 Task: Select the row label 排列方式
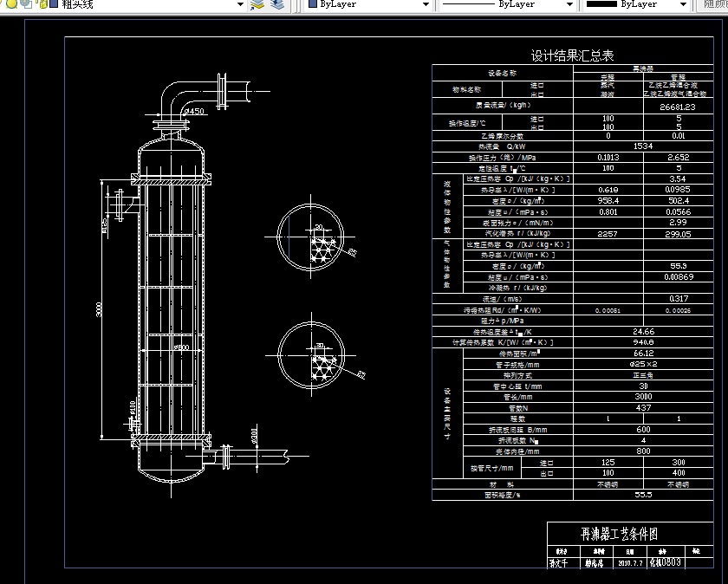(x=517, y=375)
